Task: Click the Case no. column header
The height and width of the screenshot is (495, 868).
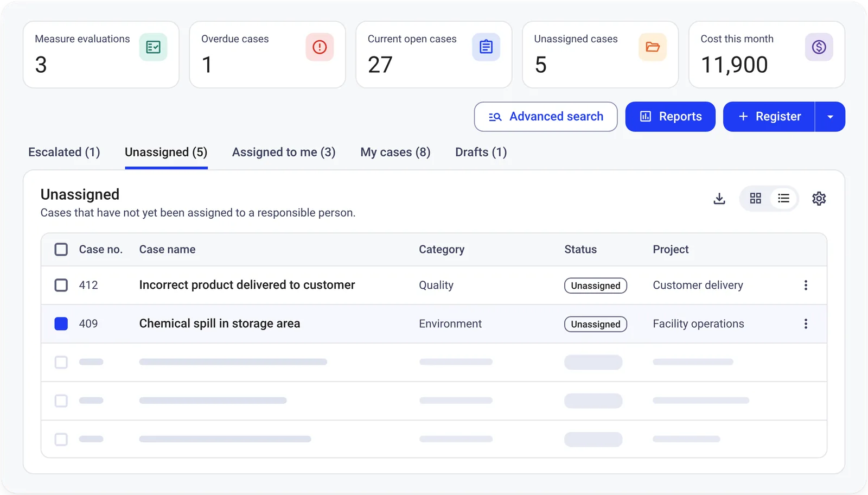Action: 101,249
